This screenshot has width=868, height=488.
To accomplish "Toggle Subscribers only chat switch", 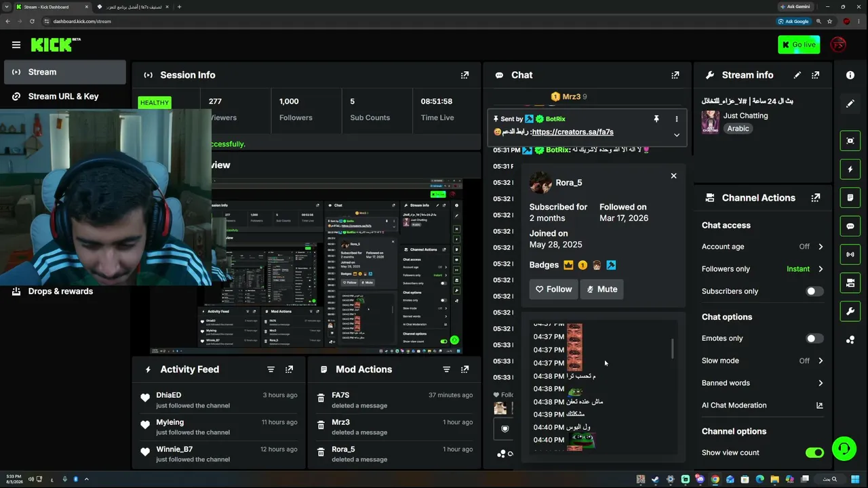I will click(x=814, y=291).
